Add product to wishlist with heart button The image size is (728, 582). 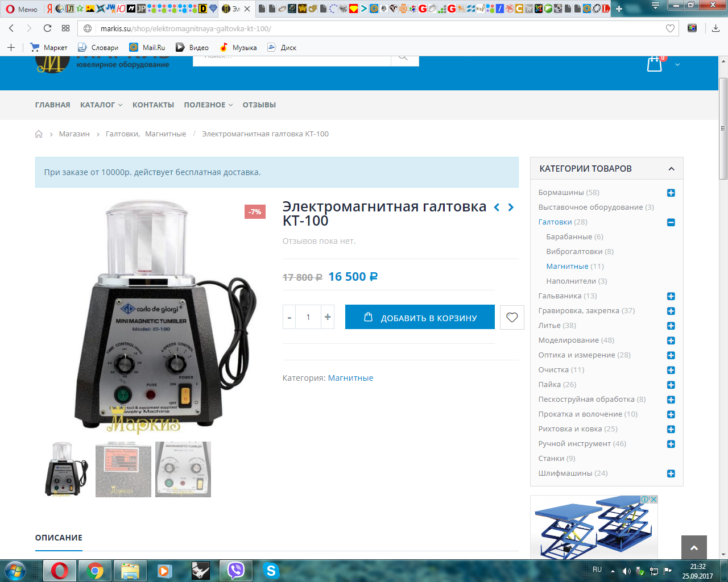(512, 318)
